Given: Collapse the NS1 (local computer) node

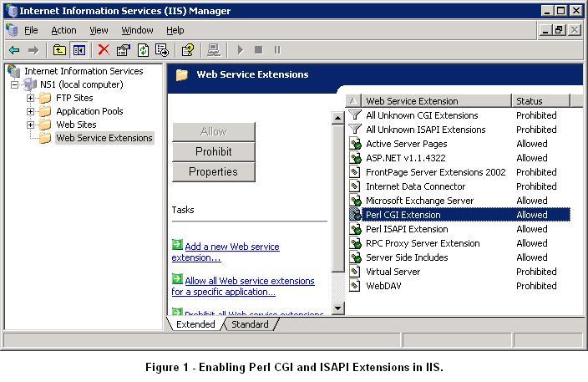Looking at the screenshot, I should click(x=14, y=84).
